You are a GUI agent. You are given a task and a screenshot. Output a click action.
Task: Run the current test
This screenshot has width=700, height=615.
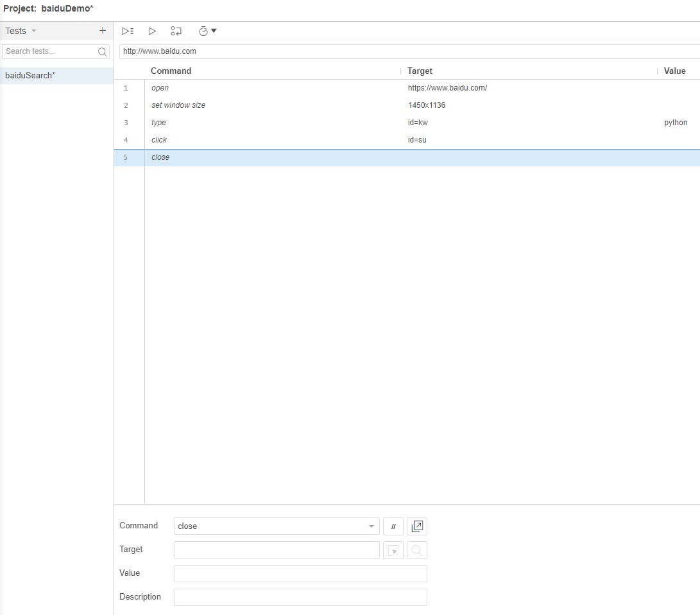[x=152, y=31]
